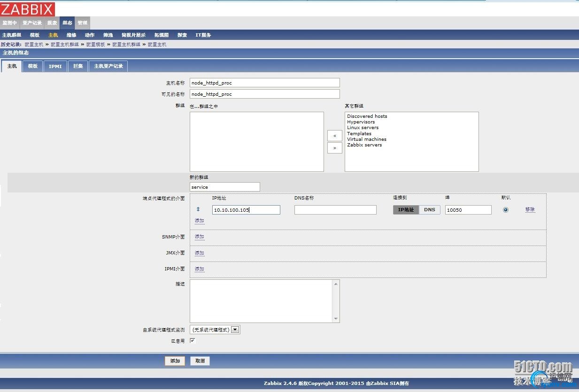This screenshot has width=579, height=392.
Task: Click the 主机名称 field with node_httpd_proc
Action: point(264,83)
